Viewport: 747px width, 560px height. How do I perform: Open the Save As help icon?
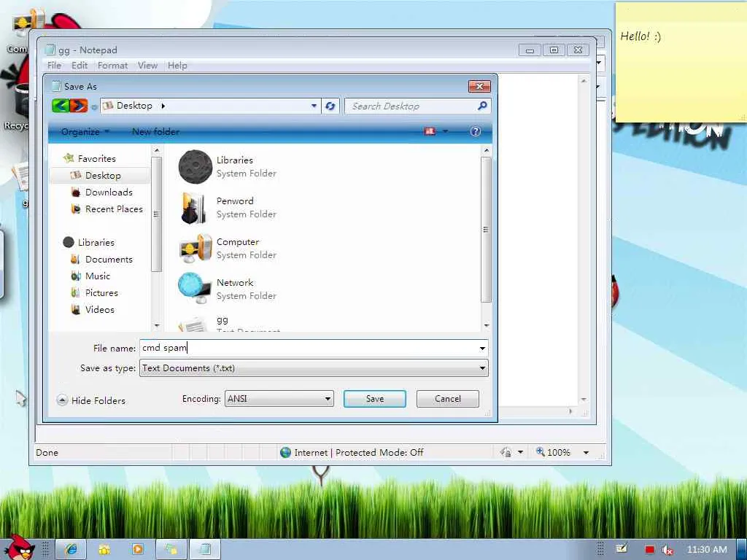point(475,131)
